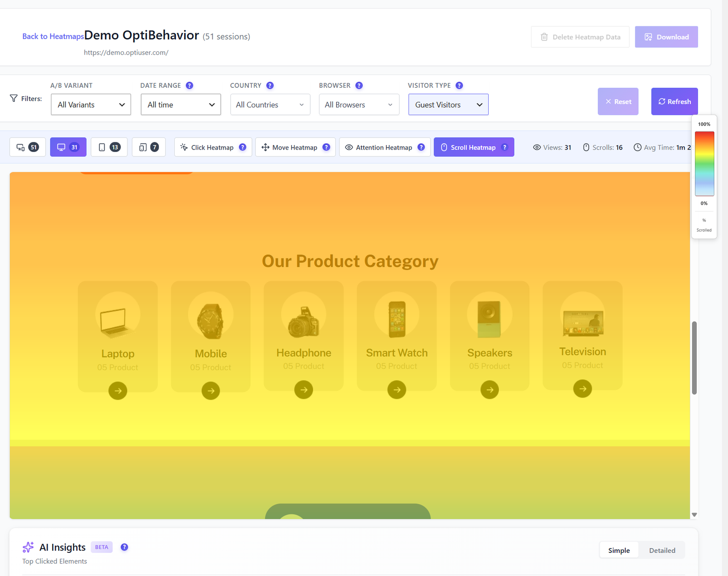
Task: Switch AI Insights to Detailed view
Action: [x=662, y=551]
